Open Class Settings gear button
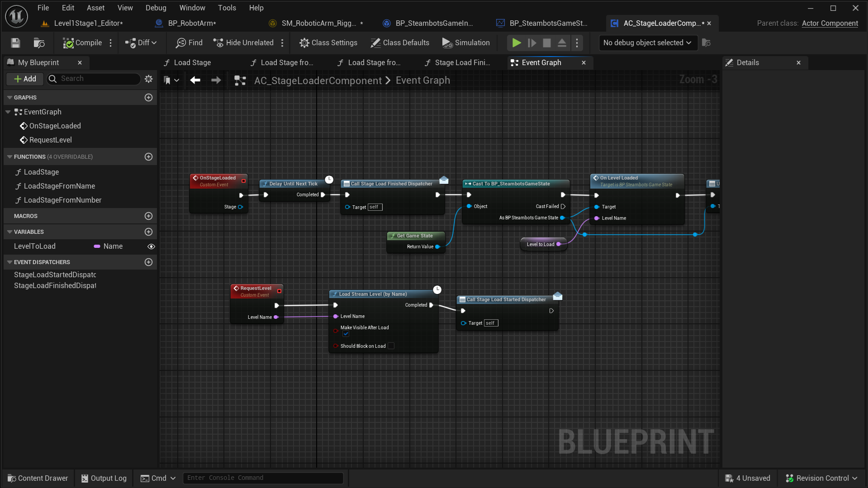The image size is (868, 488). 328,43
